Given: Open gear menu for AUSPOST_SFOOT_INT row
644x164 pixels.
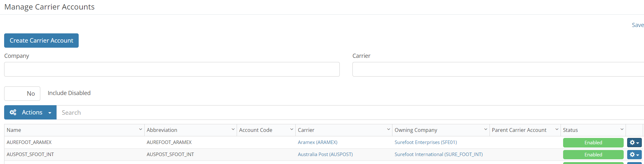Looking at the screenshot, I should [x=634, y=154].
